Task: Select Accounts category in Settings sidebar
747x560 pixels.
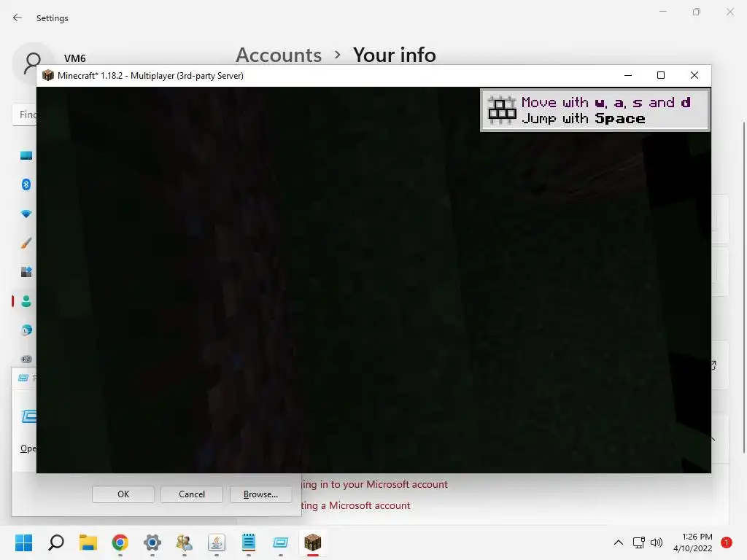Action: pos(26,301)
